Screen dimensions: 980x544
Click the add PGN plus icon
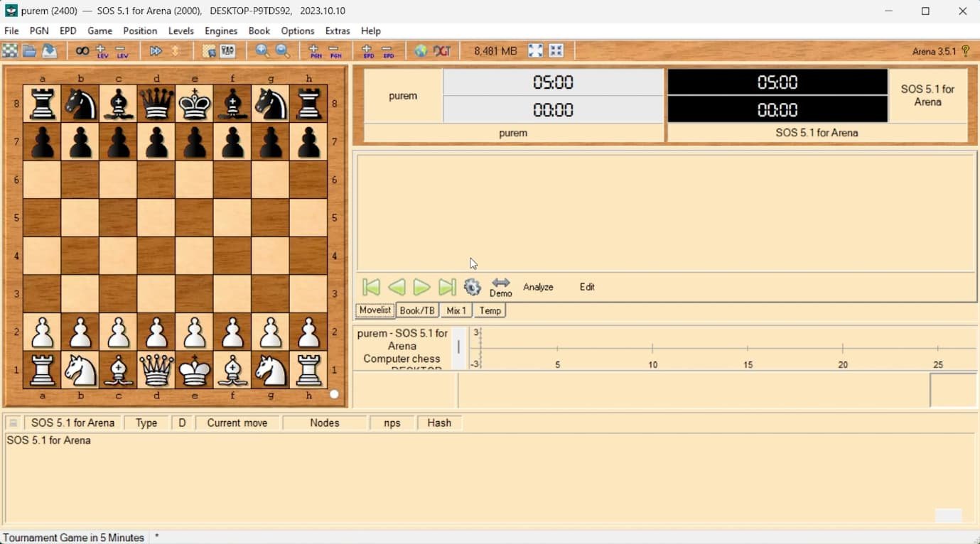click(x=315, y=50)
